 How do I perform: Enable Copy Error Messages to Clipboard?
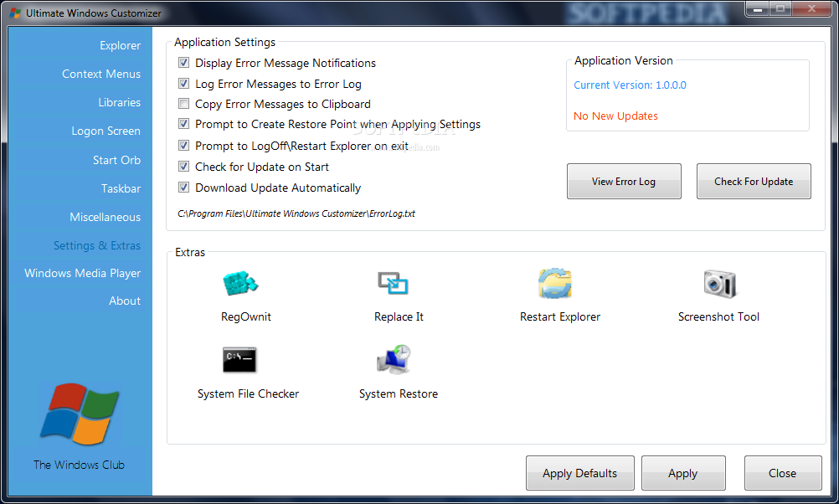[183, 103]
